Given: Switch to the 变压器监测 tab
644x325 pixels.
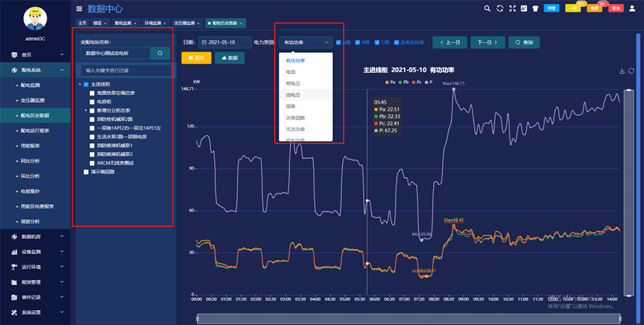Looking at the screenshot, I should coord(185,23).
